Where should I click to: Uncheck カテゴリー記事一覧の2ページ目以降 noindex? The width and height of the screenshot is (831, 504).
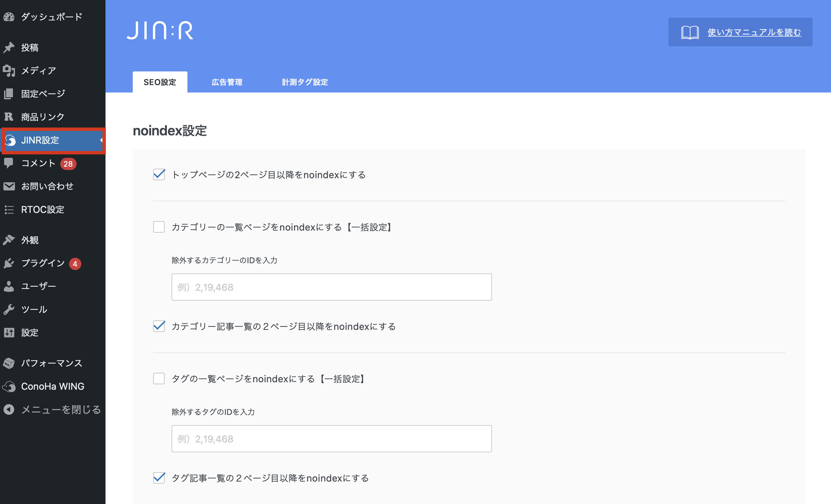click(159, 326)
